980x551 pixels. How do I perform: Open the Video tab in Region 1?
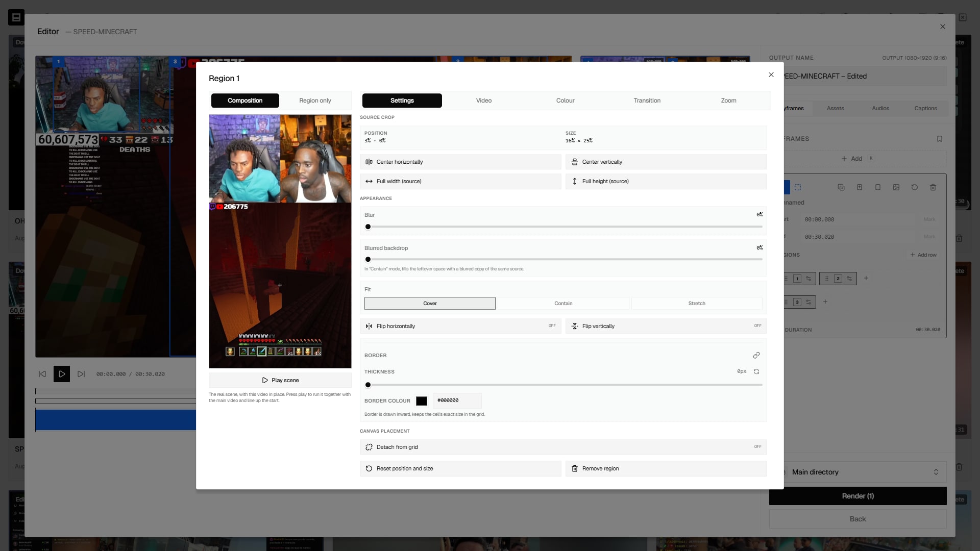(484, 101)
